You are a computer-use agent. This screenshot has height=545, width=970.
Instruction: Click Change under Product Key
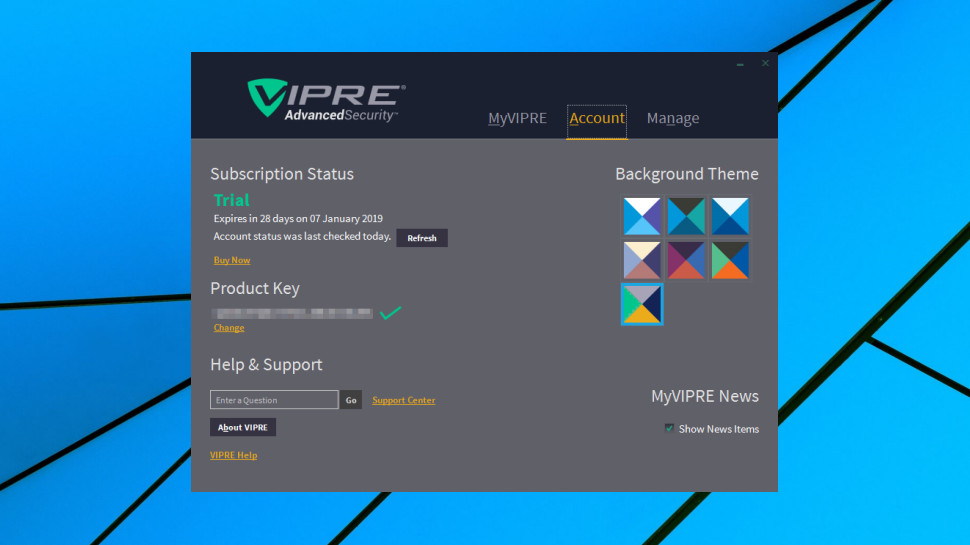tap(229, 328)
